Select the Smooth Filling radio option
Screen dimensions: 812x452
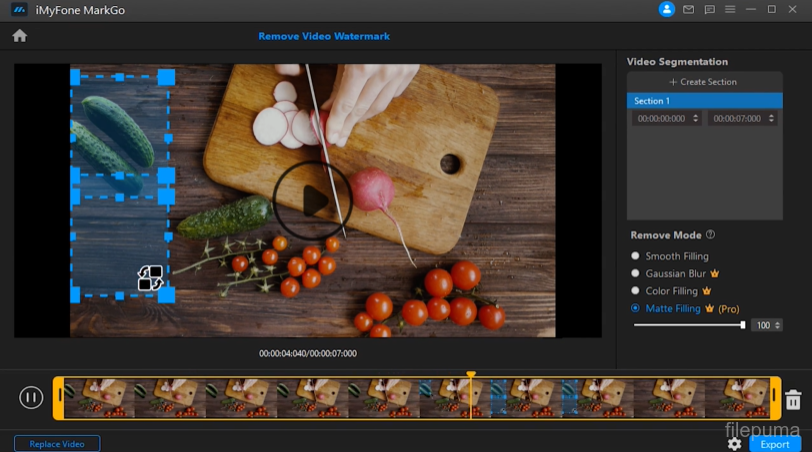pos(636,256)
